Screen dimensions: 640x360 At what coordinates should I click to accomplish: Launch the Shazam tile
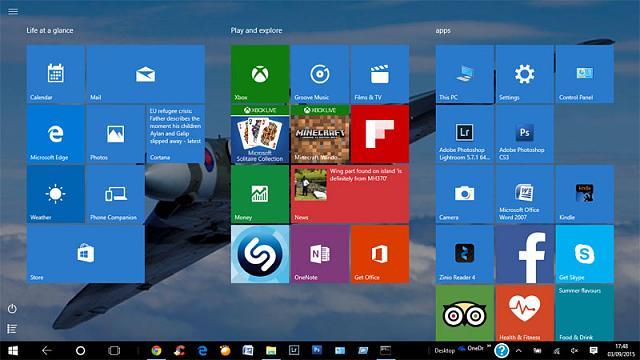pos(260,254)
